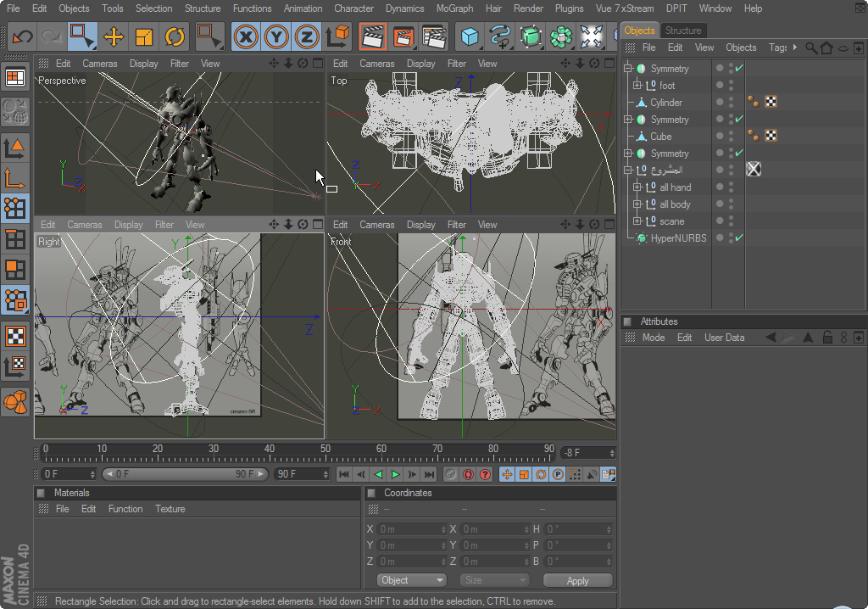Render in Picture Viewer

pos(403,36)
